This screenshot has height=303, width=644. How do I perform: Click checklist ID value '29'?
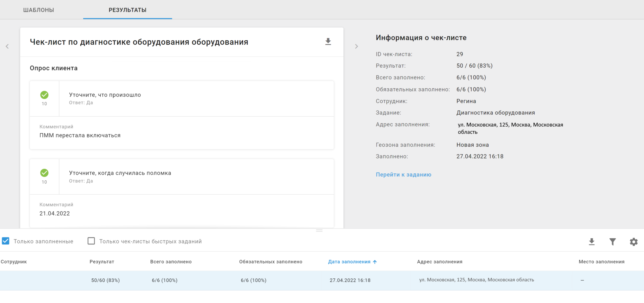[x=460, y=54]
